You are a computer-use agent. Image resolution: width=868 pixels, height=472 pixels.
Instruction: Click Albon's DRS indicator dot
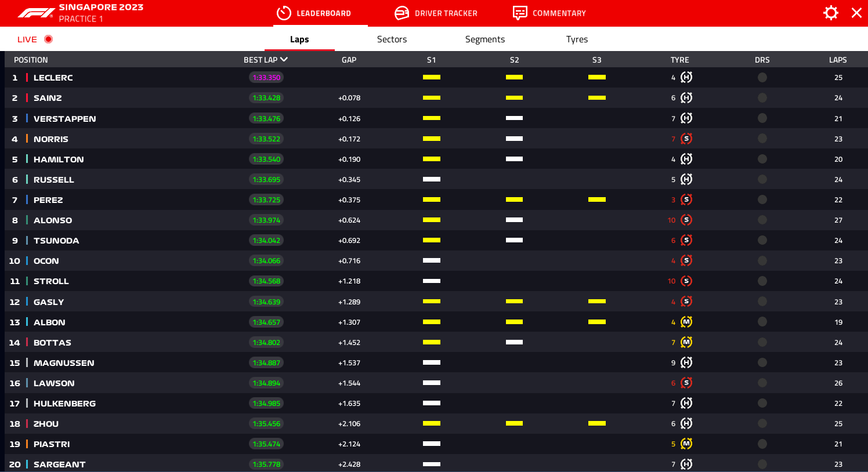pyautogui.click(x=762, y=322)
